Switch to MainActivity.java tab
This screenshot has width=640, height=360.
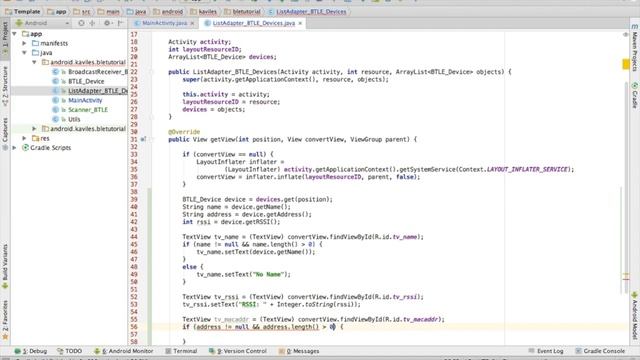point(164,23)
